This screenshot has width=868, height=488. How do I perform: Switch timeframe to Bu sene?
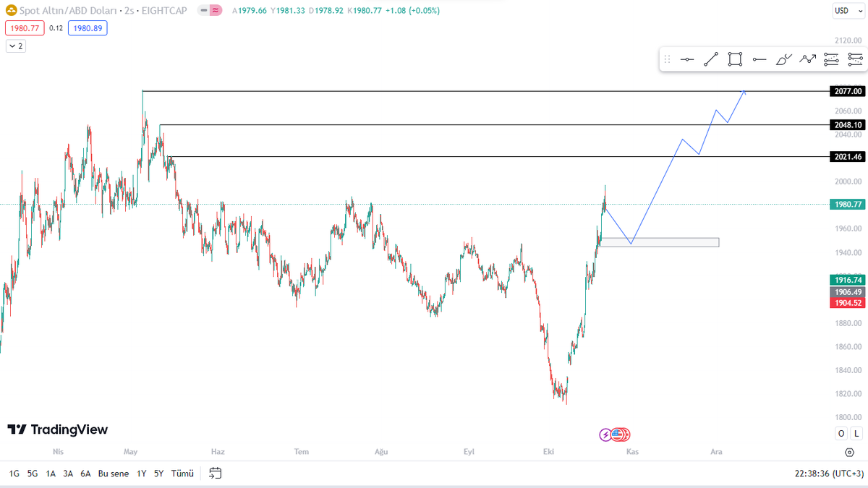click(x=113, y=474)
